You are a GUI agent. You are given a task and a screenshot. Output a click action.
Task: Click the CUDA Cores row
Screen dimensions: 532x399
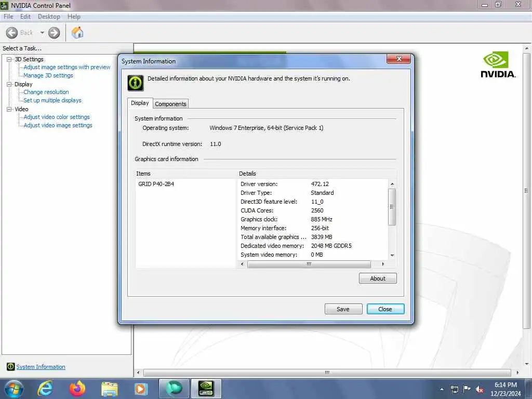click(312, 210)
